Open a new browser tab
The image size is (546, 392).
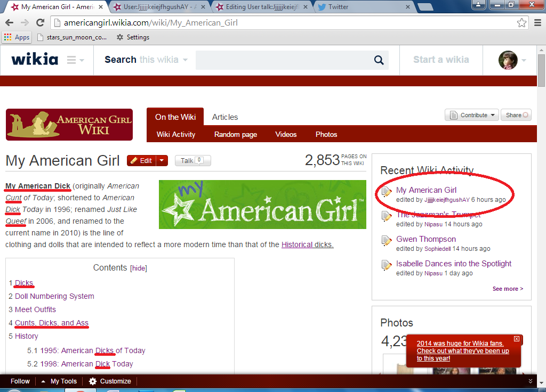coord(425,7)
